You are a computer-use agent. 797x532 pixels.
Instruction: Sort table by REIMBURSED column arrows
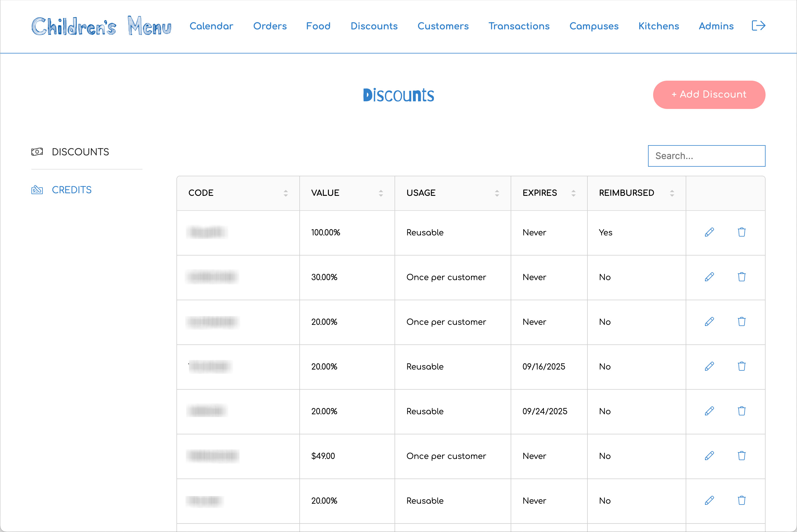click(672, 193)
